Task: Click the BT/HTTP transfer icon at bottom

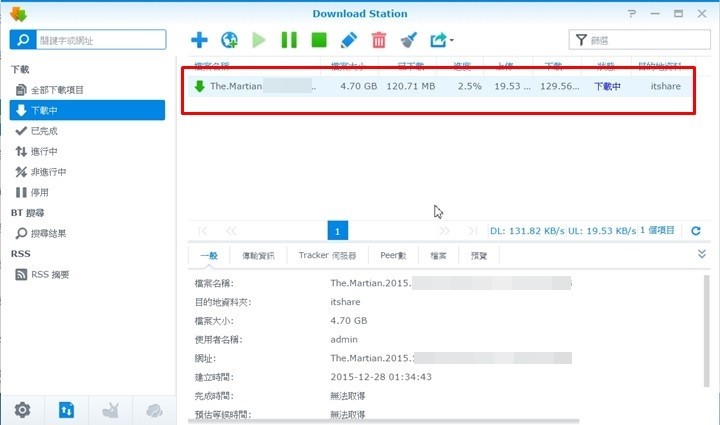Action: [x=66, y=410]
